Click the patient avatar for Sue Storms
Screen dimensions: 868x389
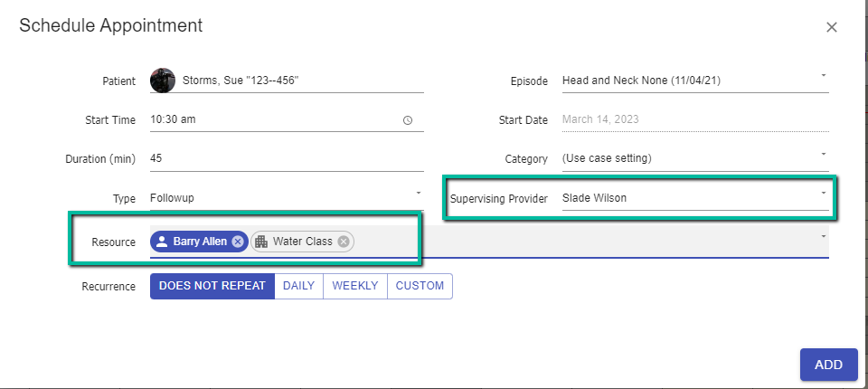(162, 81)
